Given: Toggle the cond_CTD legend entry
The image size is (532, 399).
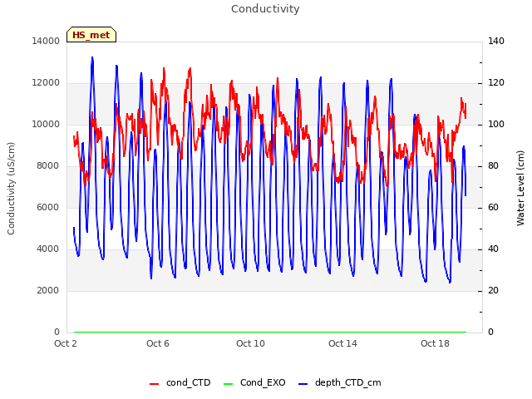Looking at the screenshot, I should click(180, 382).
